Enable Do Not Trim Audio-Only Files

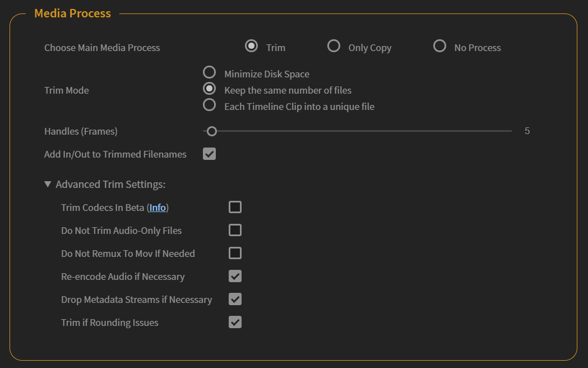point(235,230)
